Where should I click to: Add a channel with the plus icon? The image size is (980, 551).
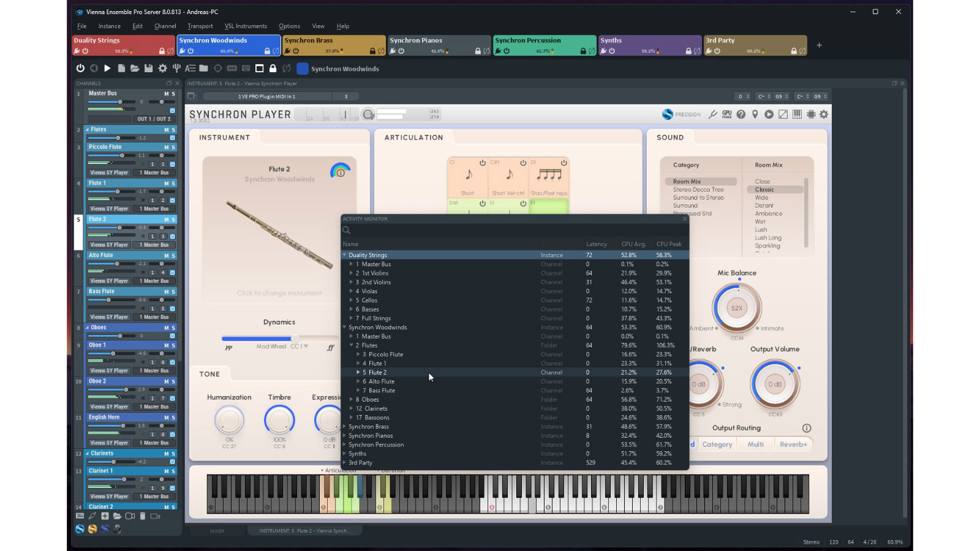(x=105, y=516)
